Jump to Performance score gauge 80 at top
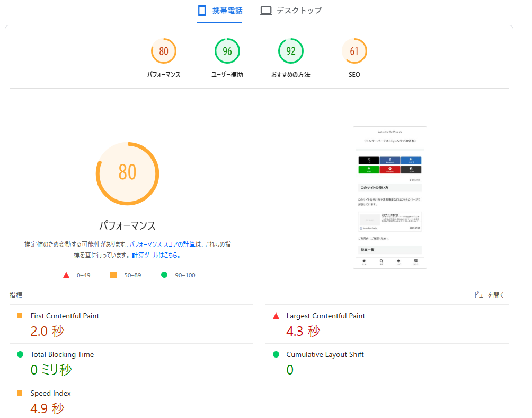The width and height of the screenshot is (532, 418). tap(164, 51)
